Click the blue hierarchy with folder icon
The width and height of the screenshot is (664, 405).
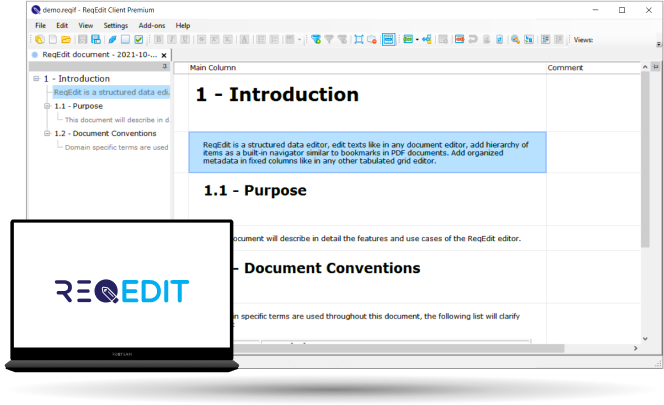(427, 39)
